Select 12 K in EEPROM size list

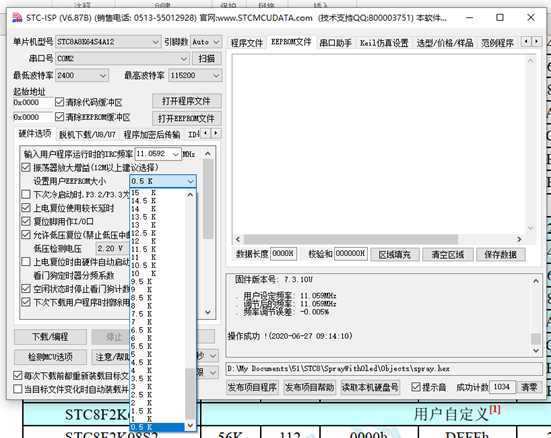point(157,241)
